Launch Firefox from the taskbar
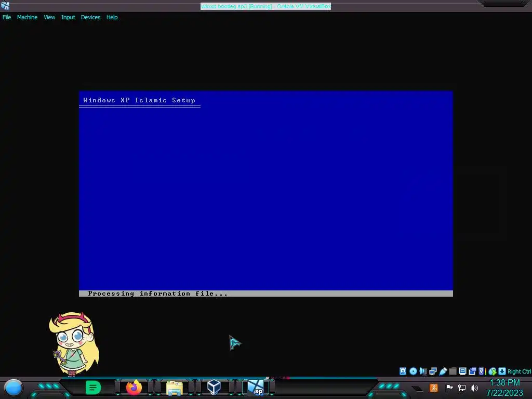Viewport: 532px width, 399px height. (x=134, y=388)
